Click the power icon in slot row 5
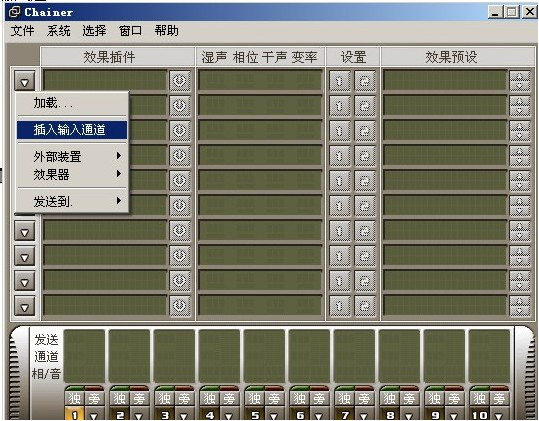 pyautogui.click(x=180, y=181)
